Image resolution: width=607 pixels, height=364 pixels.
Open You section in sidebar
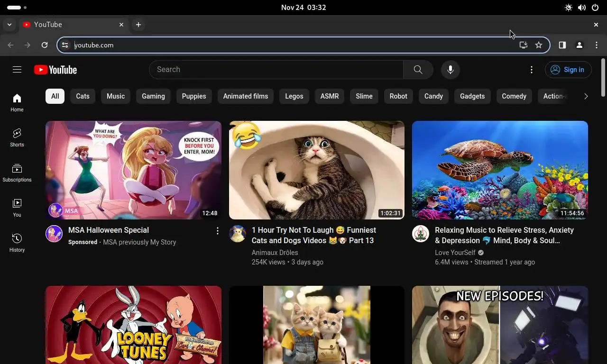coord(17,208)
